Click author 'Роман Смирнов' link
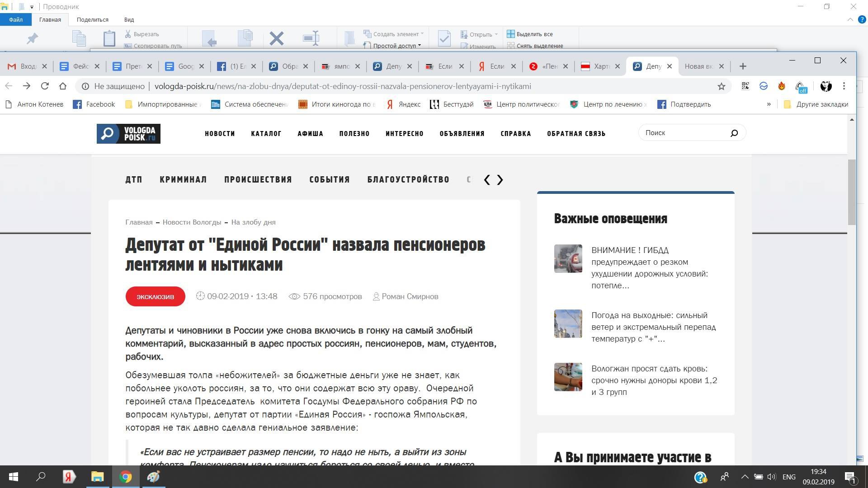The height and width of the screenshot is (488, 868). click(x=410, y=297)
